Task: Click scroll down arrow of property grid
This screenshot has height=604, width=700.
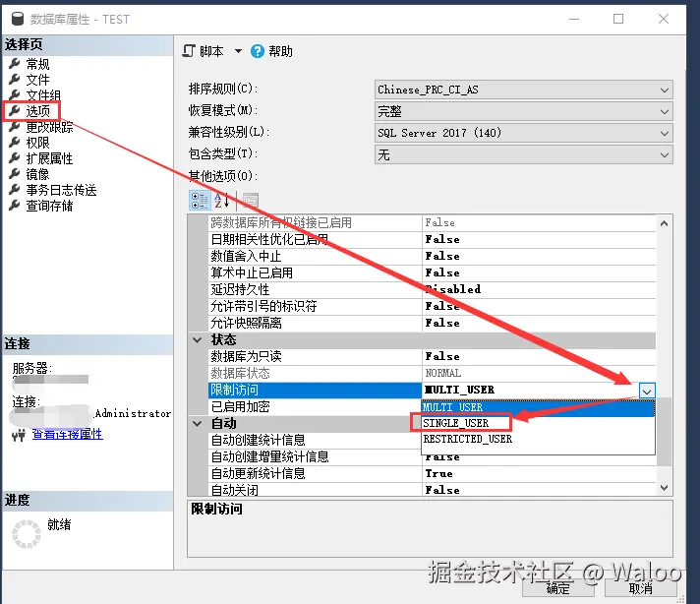Action: pos(664,488)
